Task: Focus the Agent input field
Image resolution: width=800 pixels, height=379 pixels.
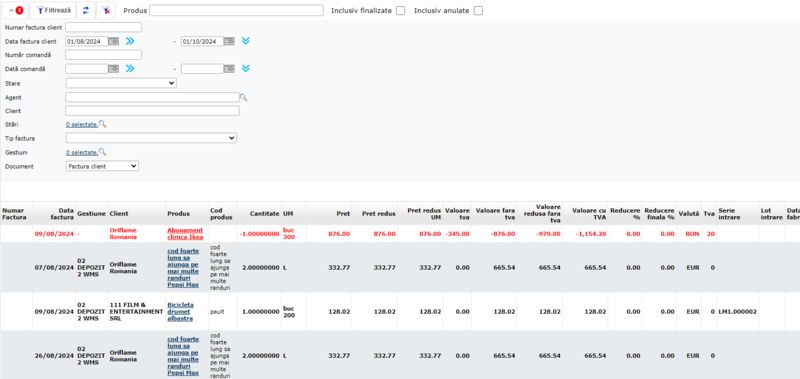Action: tap(152, 97)
